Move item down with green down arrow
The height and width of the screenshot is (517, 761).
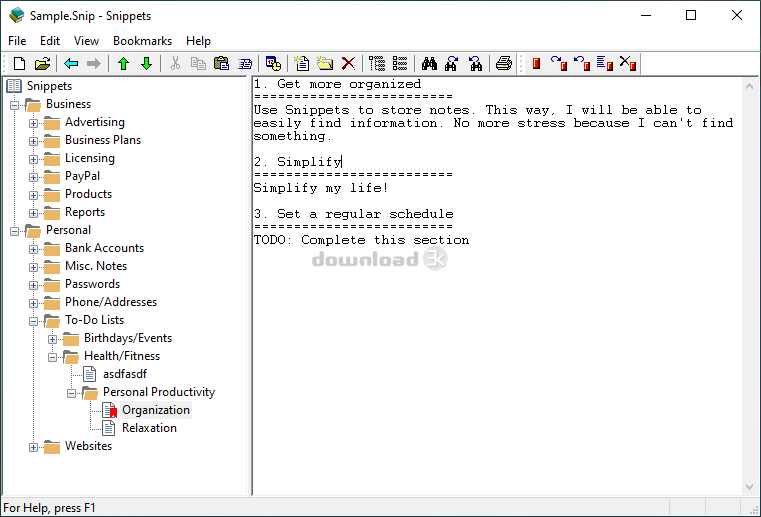tap(147, 64)
